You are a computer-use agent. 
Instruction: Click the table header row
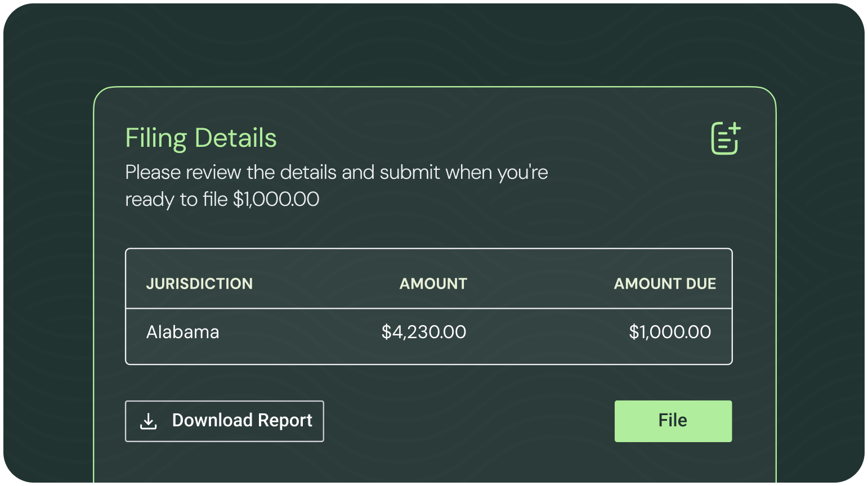coord(429,279)
